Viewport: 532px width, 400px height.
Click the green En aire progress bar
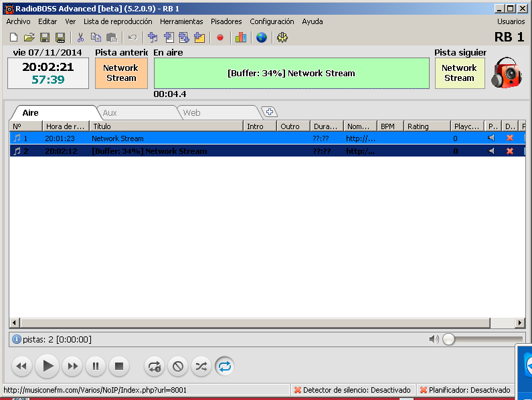(x=292, y=73)
